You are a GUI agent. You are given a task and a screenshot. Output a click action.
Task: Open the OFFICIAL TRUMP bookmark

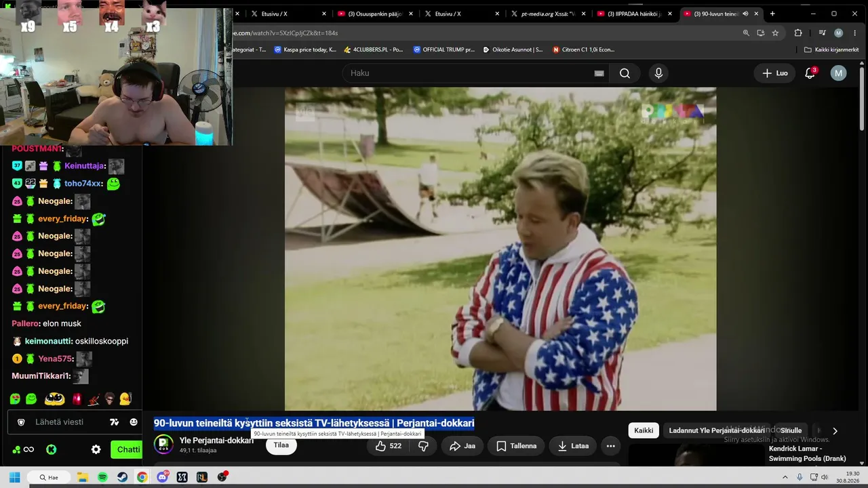click(443, 49)
